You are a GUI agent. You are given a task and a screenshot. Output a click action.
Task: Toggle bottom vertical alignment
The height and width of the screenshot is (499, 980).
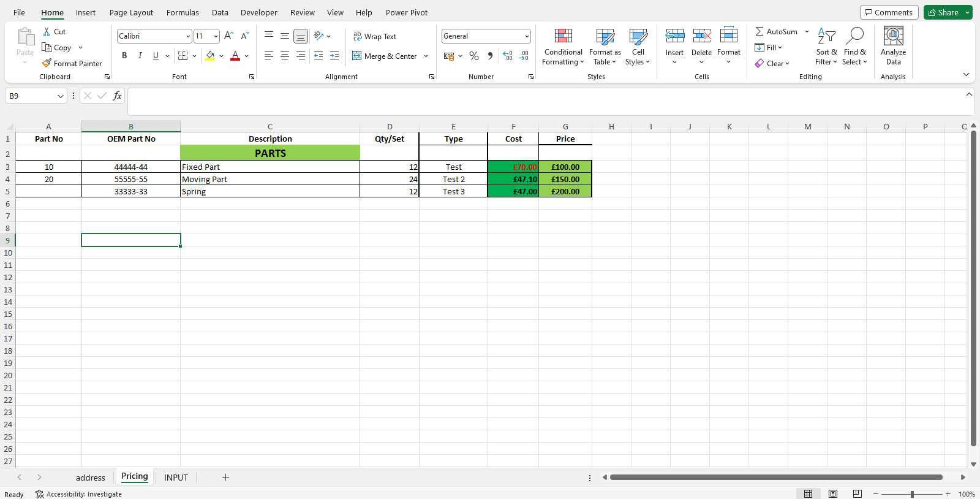click(301, 36)
